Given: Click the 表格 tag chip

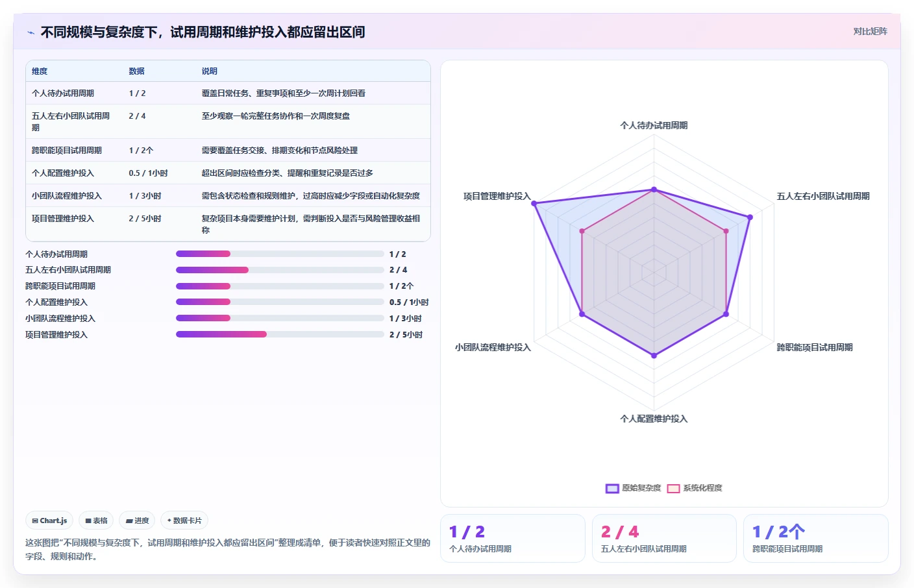Looking at the screenshot, I should [96, 521].
